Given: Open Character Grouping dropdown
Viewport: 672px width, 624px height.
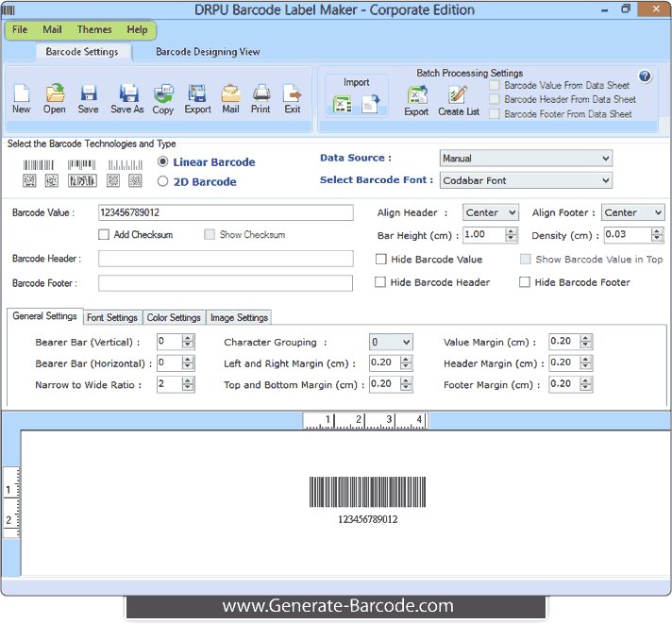Looking at the screenshot, I should coord(391,342).
